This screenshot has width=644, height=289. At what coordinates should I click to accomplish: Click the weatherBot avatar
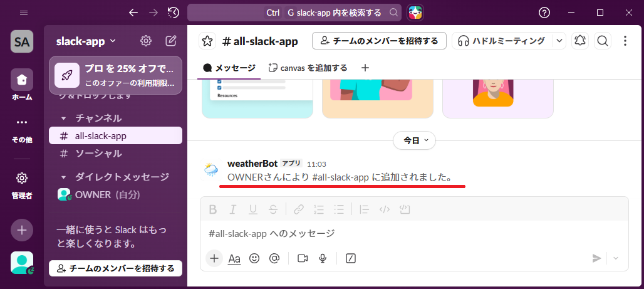point(211,170)
